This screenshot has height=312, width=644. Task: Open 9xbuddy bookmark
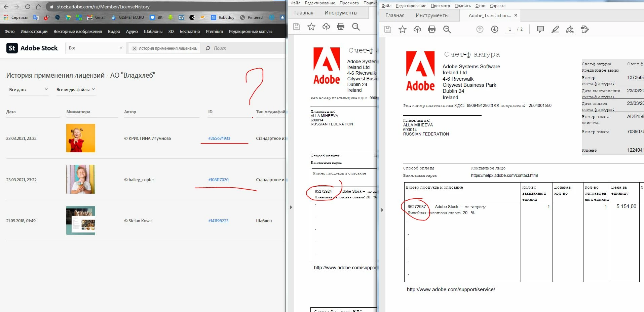point(223,17)
